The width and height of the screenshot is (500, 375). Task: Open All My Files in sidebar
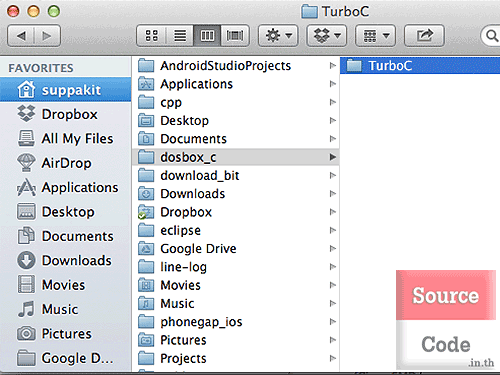[66, 139]
